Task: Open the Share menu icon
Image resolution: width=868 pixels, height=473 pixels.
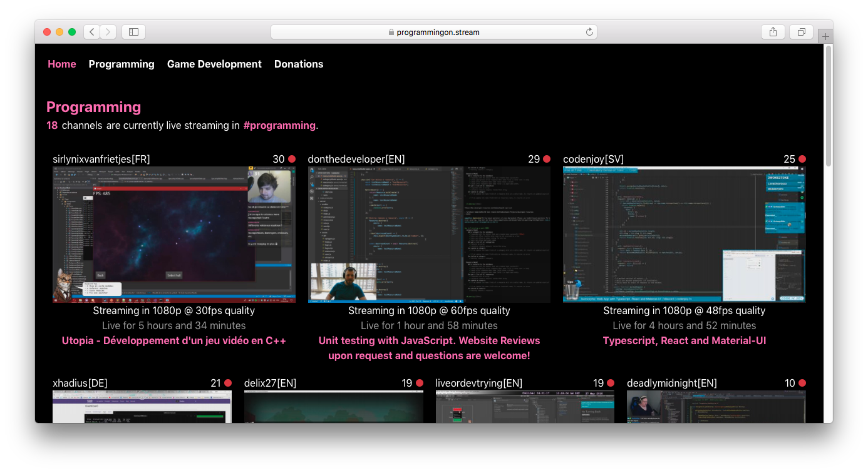Action: [x=773, y=32]
